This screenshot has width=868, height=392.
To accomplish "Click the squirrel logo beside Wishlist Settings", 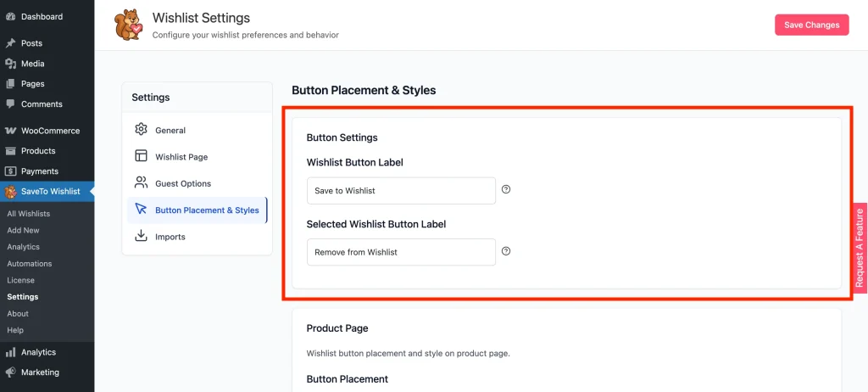I will click(129, 25).
